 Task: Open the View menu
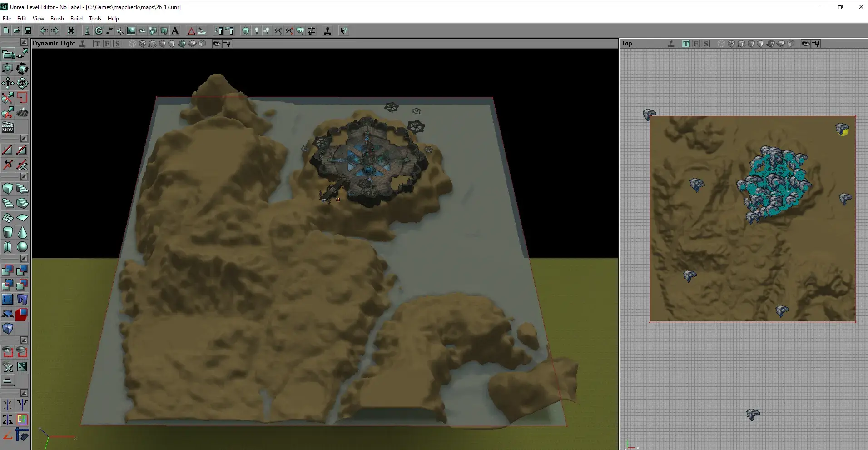(38, 19)
